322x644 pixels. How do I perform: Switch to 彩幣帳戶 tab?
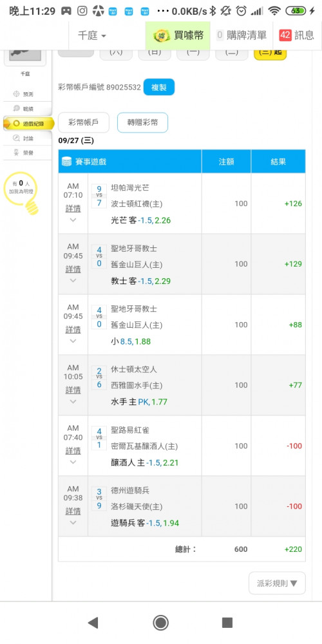tap(83, 122)
